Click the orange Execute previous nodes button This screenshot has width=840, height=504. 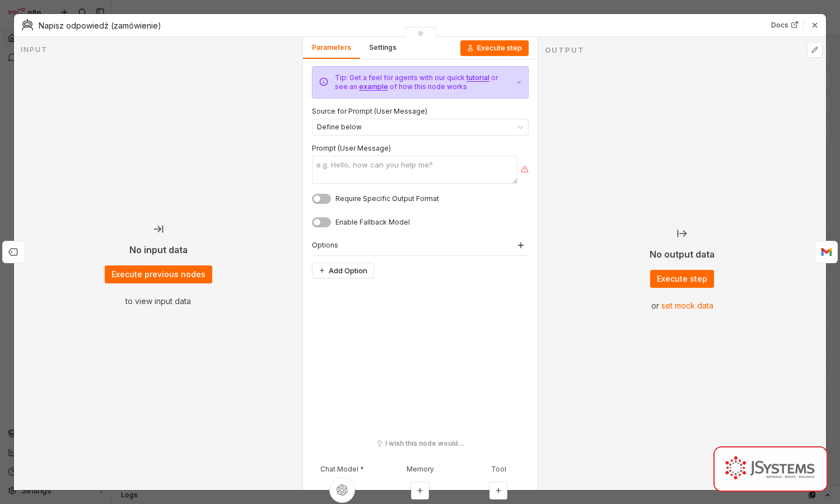(x=158, y=274)
